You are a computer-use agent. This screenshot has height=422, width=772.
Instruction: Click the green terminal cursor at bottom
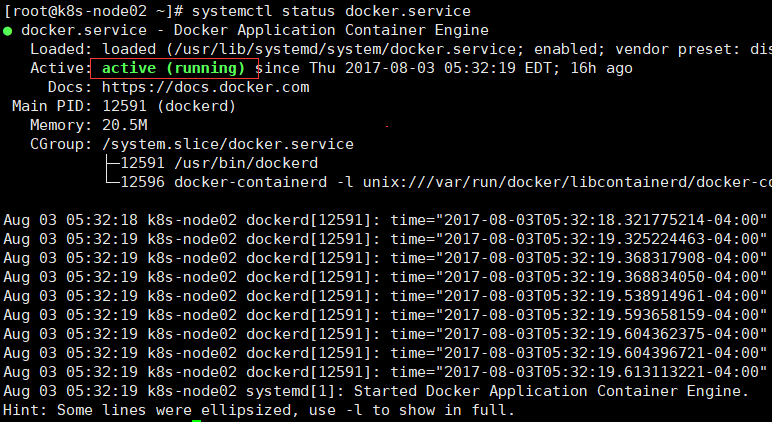pyautogui.click(x=196, y=421)
